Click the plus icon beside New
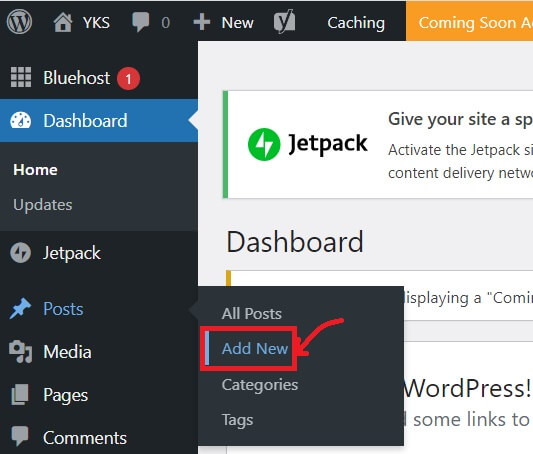This screenshot has width=533, height=454. (202, 22)
